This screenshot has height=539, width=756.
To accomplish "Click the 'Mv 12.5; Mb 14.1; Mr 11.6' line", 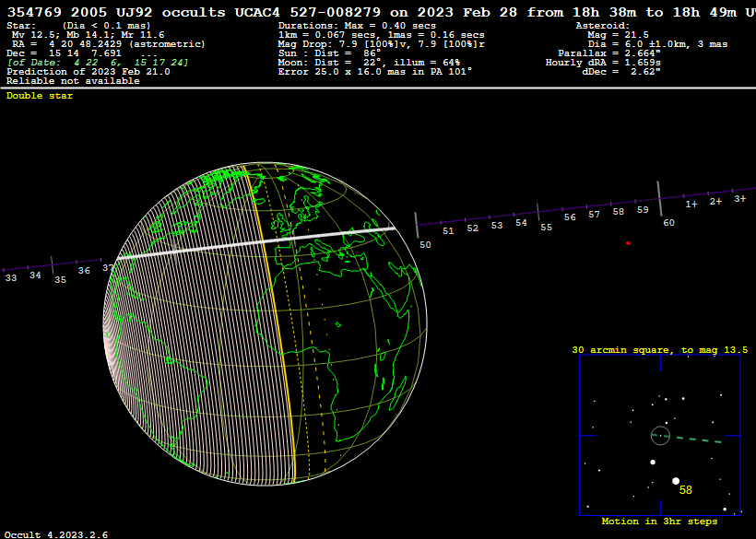I will pyautogui.click(x=89, y=35).
